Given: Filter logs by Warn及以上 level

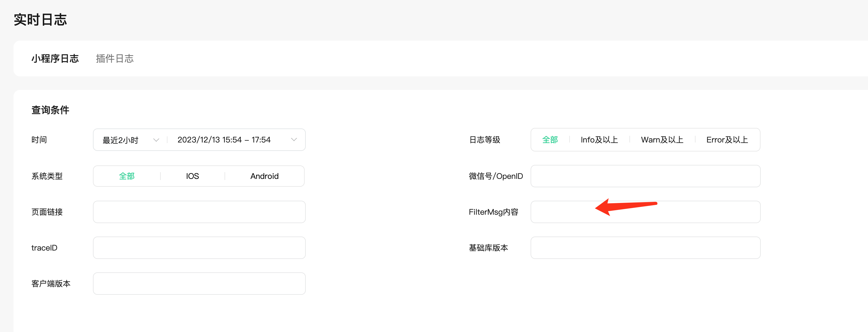Looking at the screenshot, I should [662, 140].
